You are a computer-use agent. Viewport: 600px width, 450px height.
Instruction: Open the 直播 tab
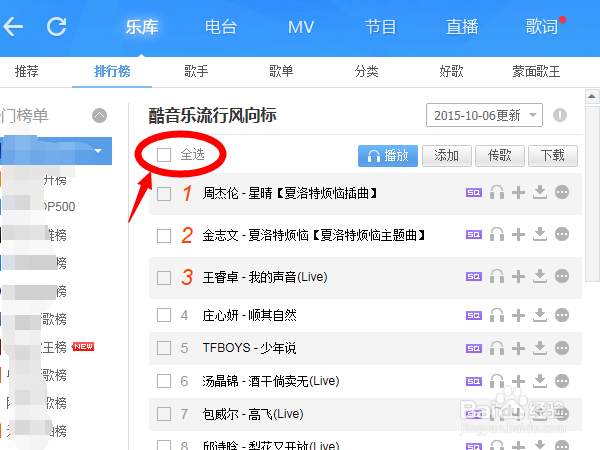point(462,27)
